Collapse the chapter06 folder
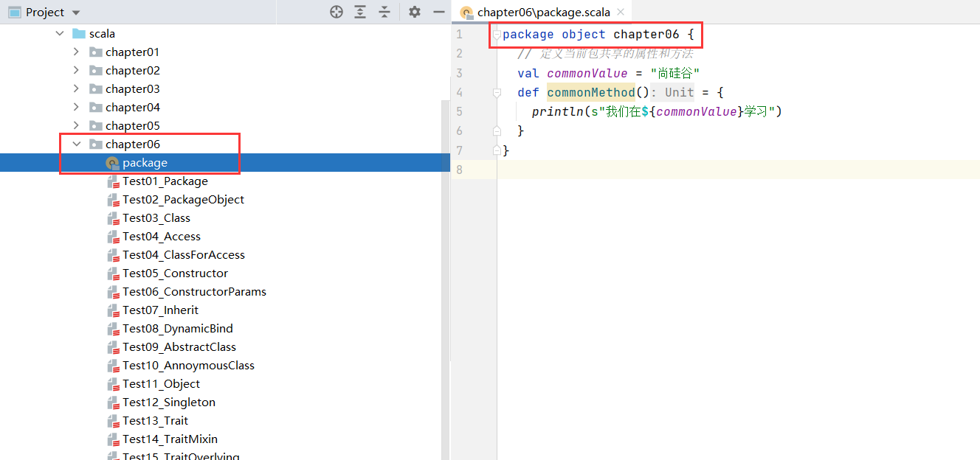980x460 pixels. [x=77, y=144]
